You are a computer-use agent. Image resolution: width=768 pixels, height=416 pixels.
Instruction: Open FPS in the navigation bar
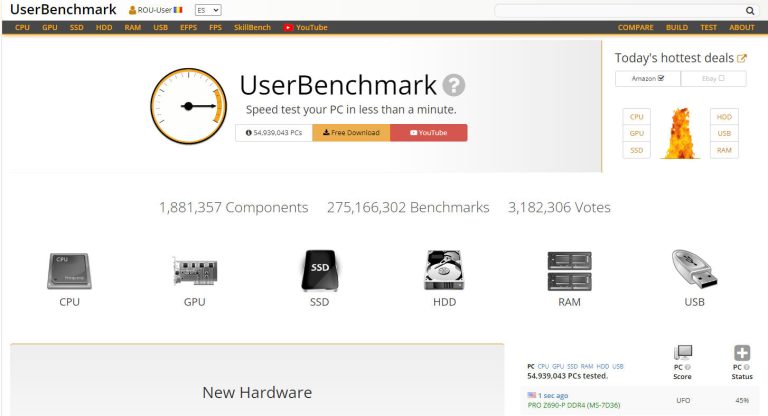tap(216, 27)
